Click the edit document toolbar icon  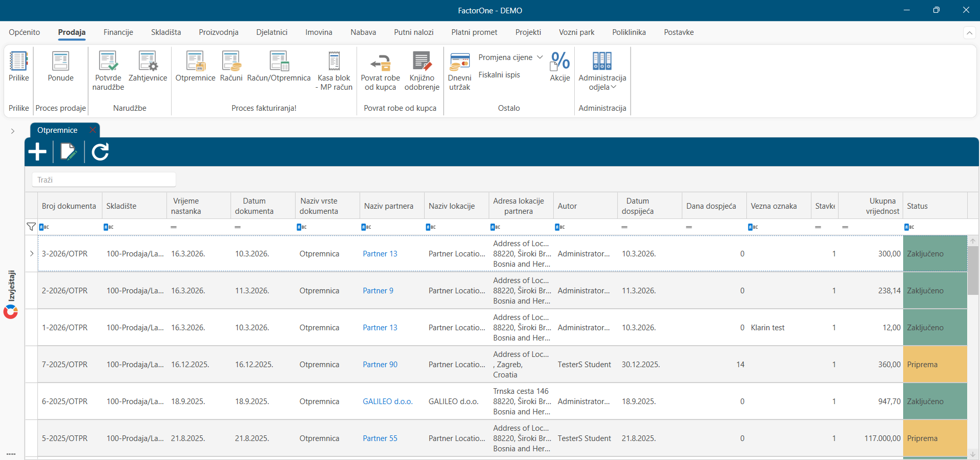(69, 152)
